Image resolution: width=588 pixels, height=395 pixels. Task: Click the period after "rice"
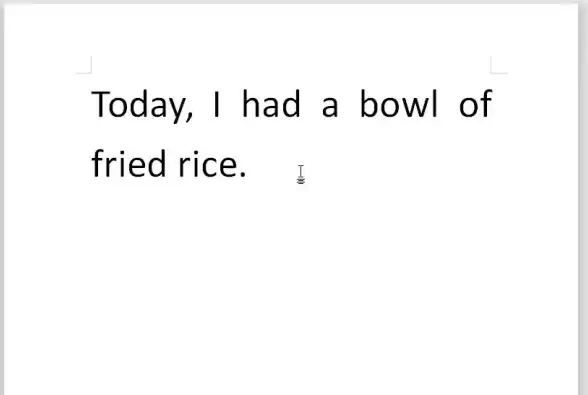(243, 174)
